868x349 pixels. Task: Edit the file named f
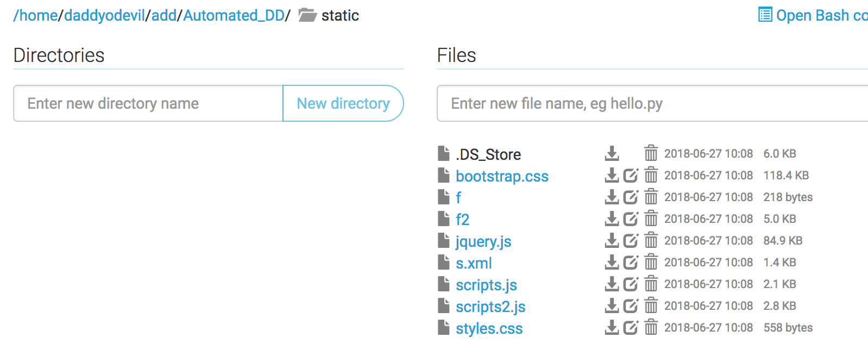pos(631,197)
